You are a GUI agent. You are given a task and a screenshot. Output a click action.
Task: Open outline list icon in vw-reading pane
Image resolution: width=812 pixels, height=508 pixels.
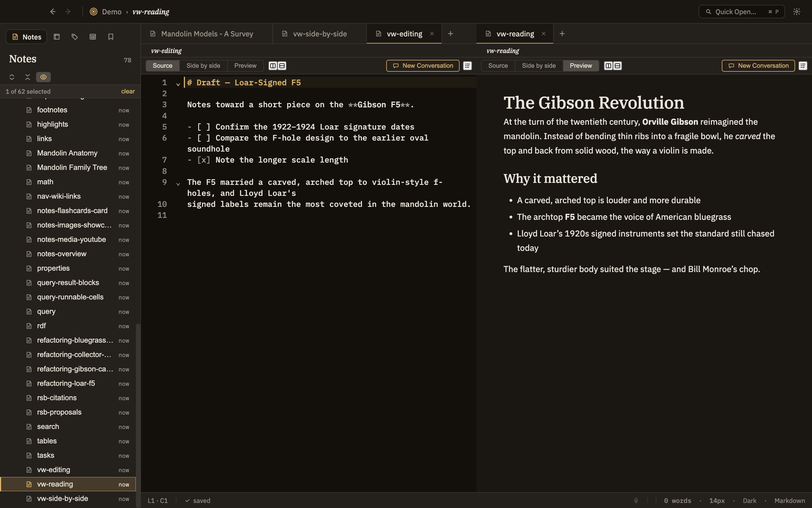(x=803, y=66)
